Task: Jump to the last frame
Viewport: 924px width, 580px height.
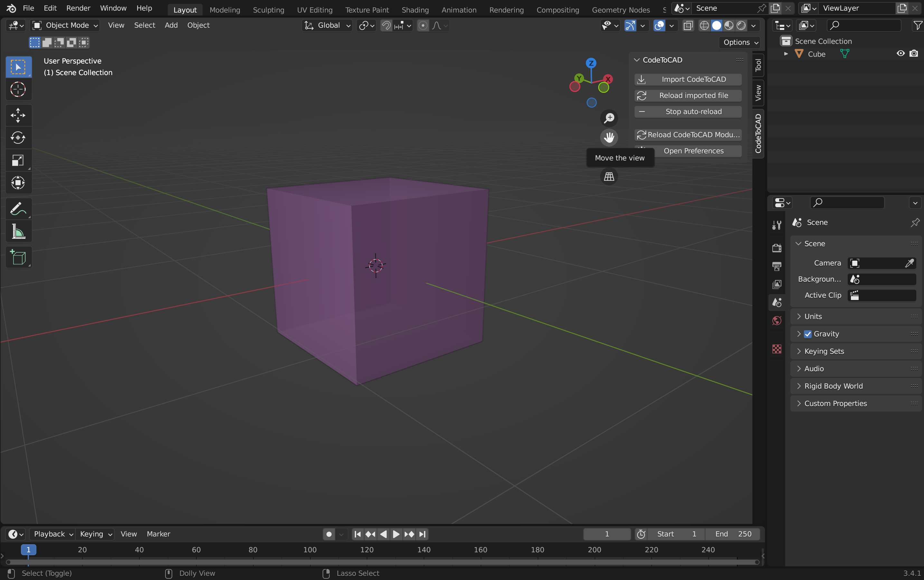Action: point(422,534)
